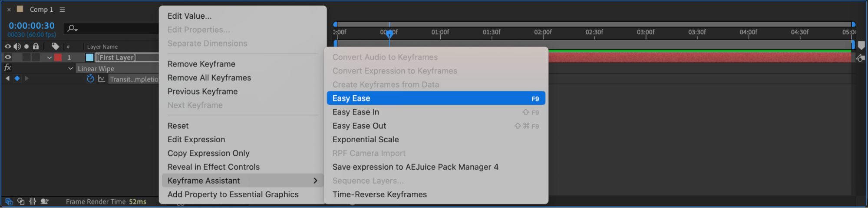Collapse the Linear Wipe effect chevron

tap(70, 68)
